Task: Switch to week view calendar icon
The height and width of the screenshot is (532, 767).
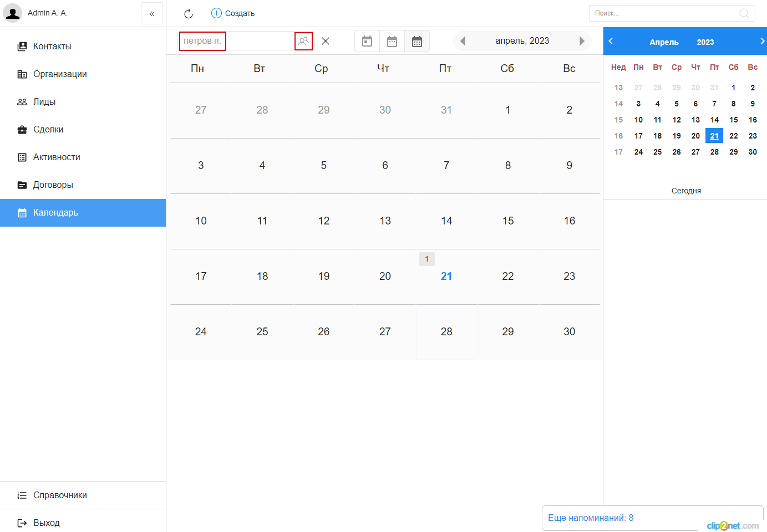Action: (392, 41)
